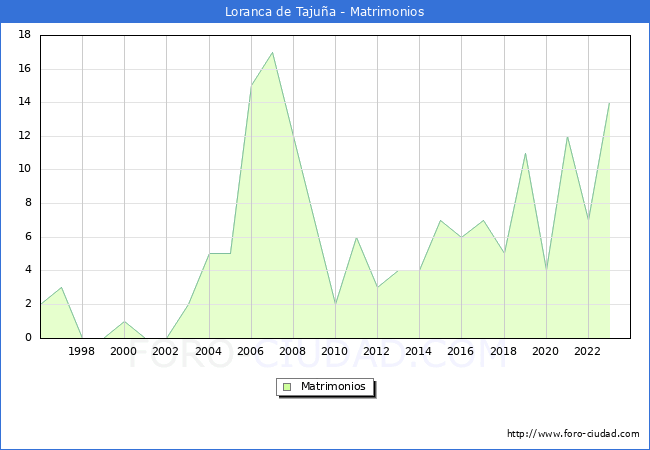Click the 2006 x-axis label

(x=250, y=351)
